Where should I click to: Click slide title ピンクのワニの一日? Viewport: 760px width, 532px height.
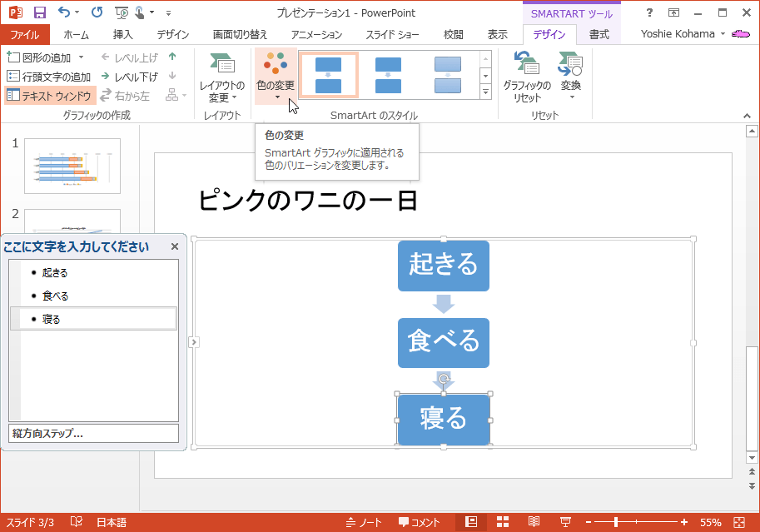point(308,201)
